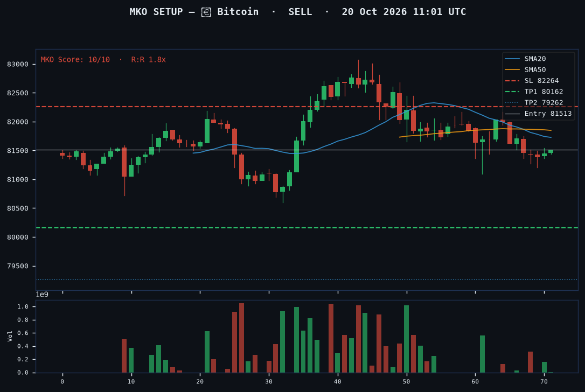This screenshot has width=585, height=392.
Task: Select the Entry 81513 legend entry
Action: point(538,114)
